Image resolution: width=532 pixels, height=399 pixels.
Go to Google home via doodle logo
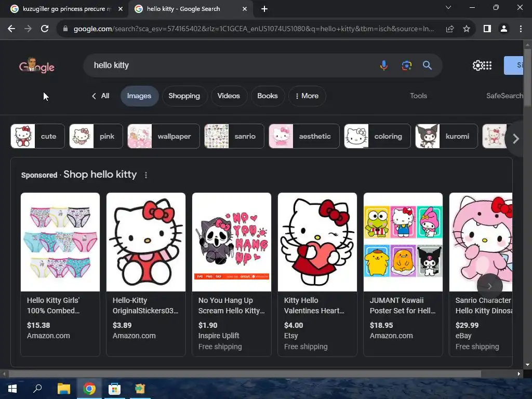pos(37,65)
